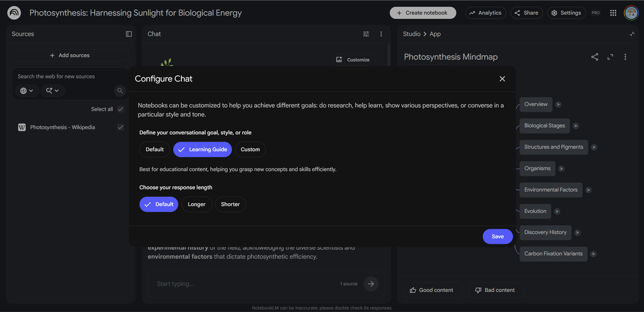Open Chat panel more options menu
Viewport: 644px width, 312px height.
point(381,34)
